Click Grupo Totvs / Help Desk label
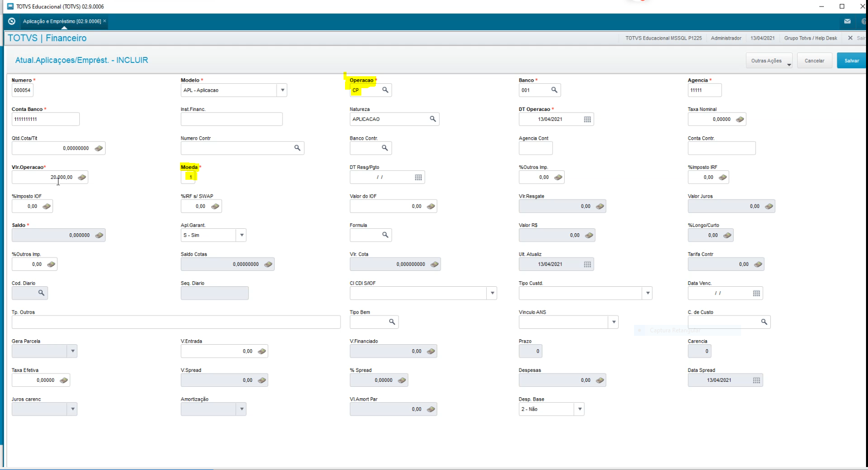Image resolution: width=868 pixels, height=470 pixels. tap(810, 38)
